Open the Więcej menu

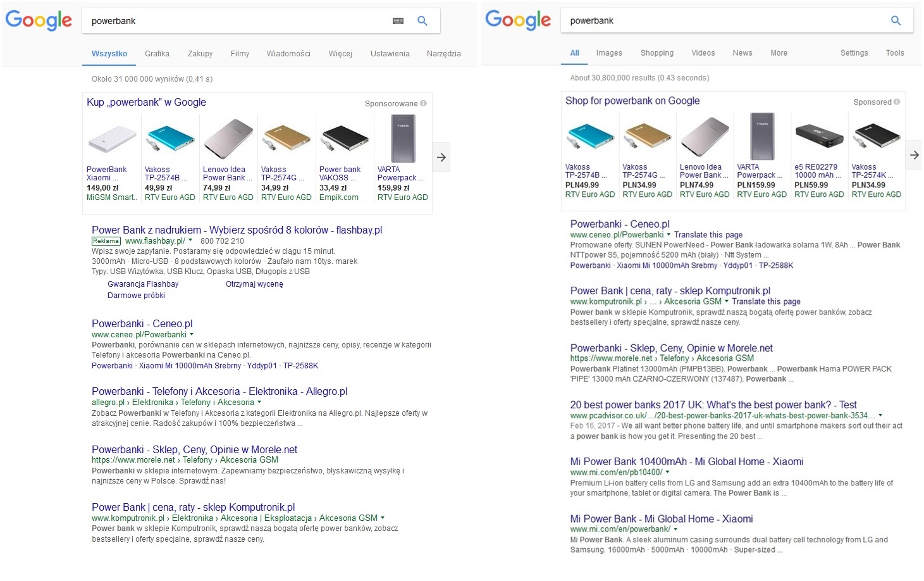tap(340, 54)
